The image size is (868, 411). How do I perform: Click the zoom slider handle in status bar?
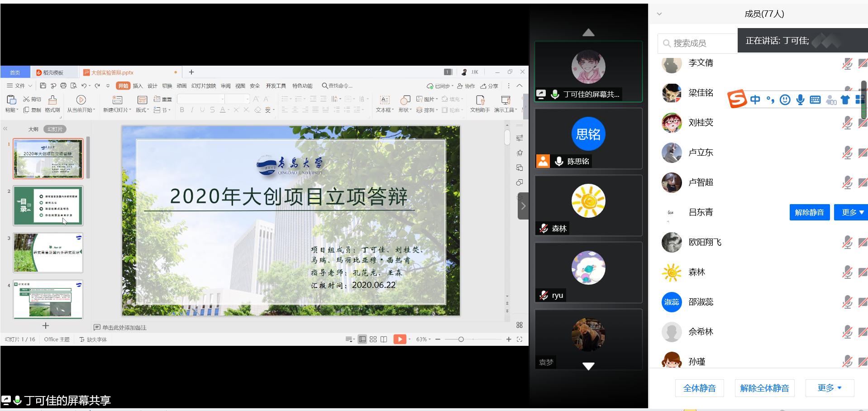point(461,339)
